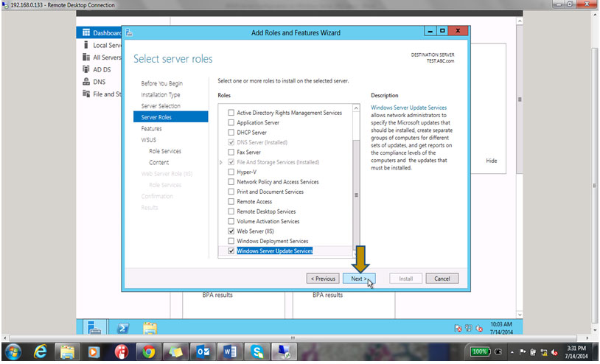
Task: Launch Google Chrome from taskbar
Action: coord(148,351)
